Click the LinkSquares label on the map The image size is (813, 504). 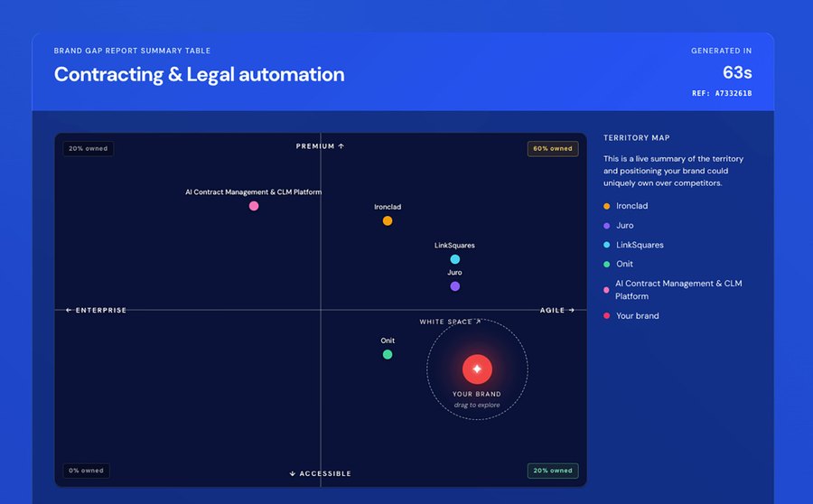(x=454, y=246)
